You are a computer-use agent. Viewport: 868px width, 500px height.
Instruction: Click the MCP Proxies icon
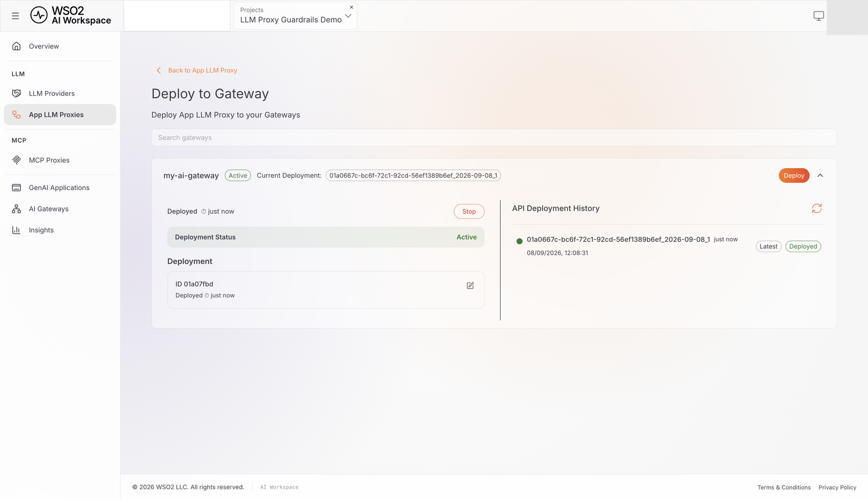(x=16, y=160)
